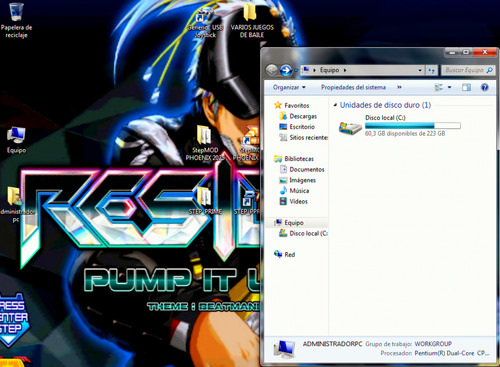Click the Buscar Equipo search field
Viewport: 500px width, 367px height.
point(468,70)
